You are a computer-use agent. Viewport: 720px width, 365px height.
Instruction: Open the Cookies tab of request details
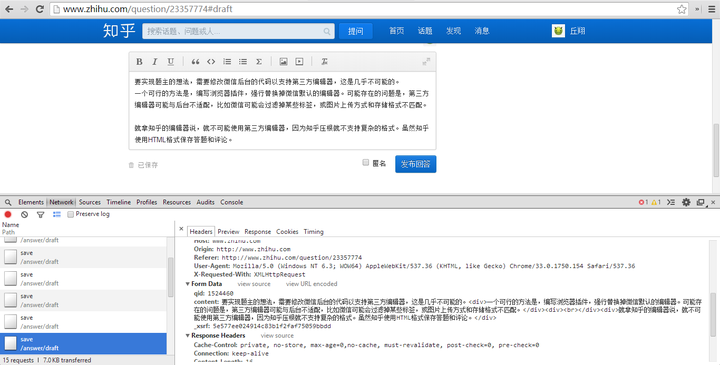tap(287, 231)
